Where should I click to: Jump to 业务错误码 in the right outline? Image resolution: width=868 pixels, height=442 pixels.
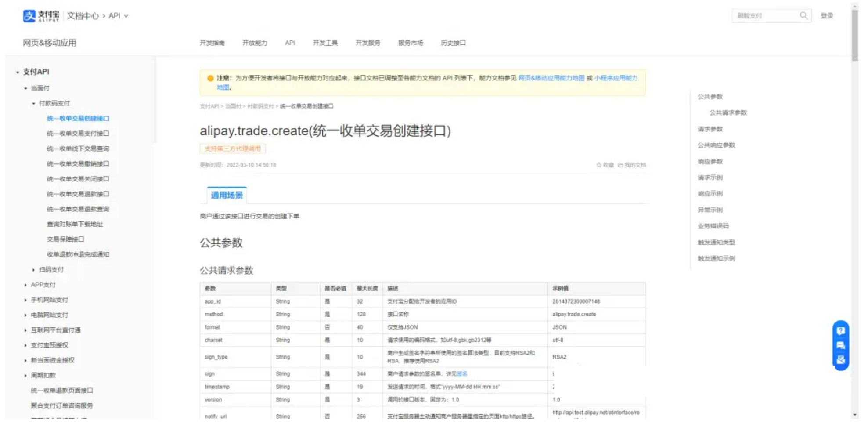[713, 226]
